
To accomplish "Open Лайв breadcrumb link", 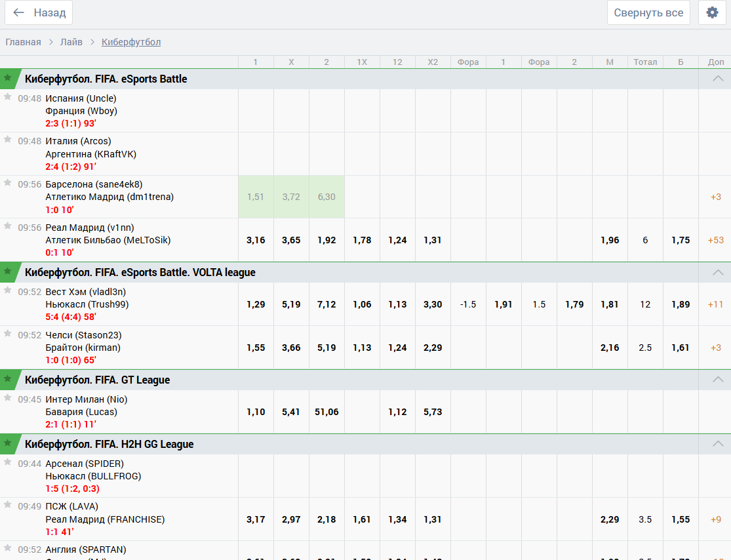I will 71,42.
